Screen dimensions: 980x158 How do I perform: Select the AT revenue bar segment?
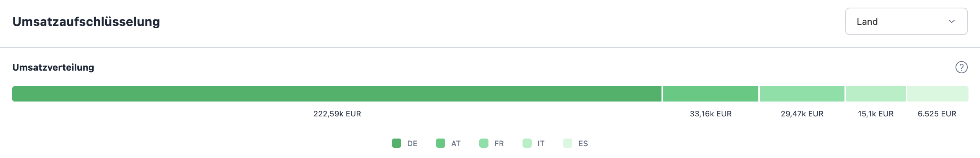710,94
